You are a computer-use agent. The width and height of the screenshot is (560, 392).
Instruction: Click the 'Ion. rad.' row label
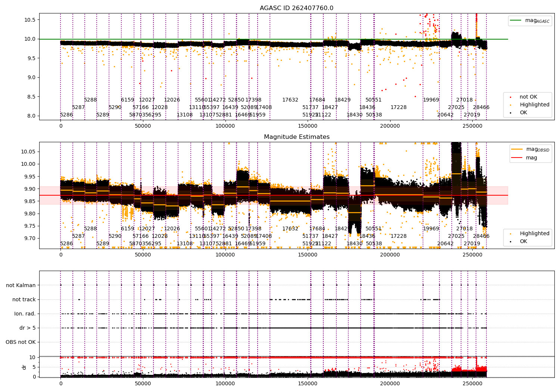pyautogui.click(x=25, y=314)
